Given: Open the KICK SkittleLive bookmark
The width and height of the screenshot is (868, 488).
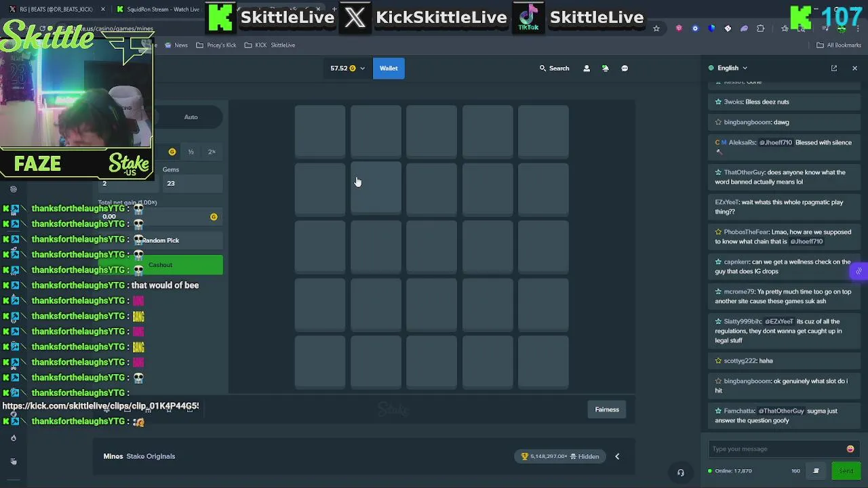Looking at the screenshot, I should tap(270, 45).
